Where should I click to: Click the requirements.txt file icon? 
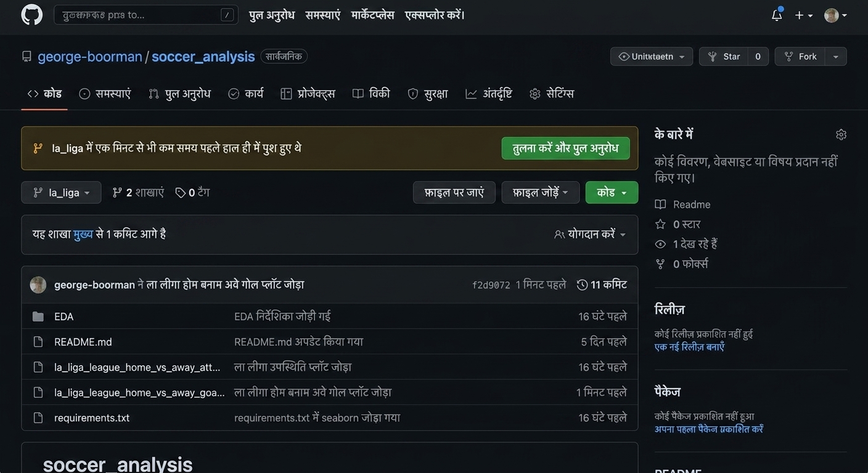(x=38, y=418)
